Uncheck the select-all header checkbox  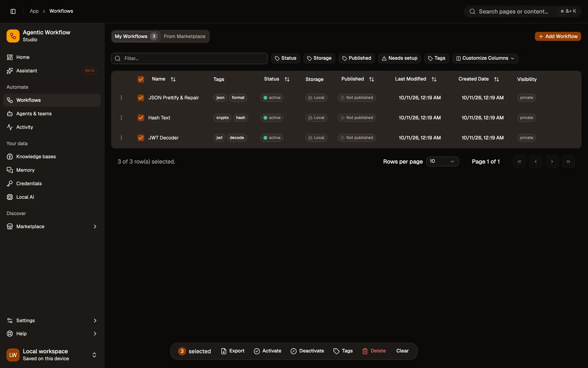pyautogui.click(x=141, y=79)
